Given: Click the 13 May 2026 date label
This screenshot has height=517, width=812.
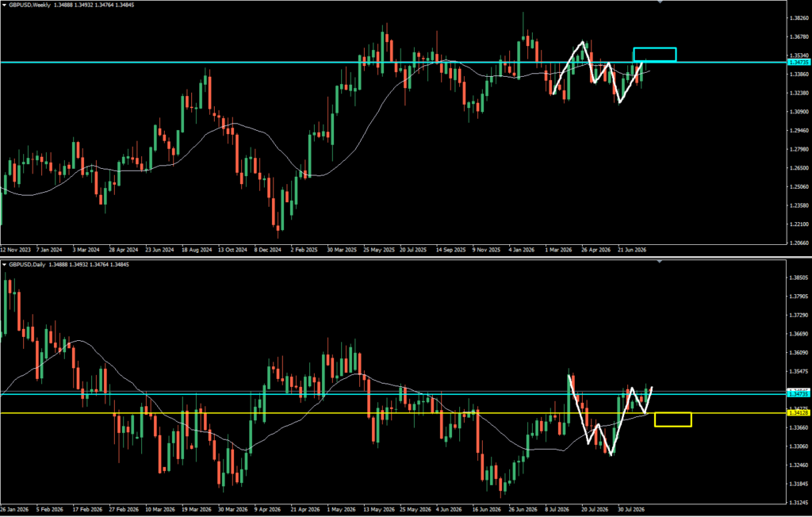Looking at the screenshot, I should tap(378, 510).
